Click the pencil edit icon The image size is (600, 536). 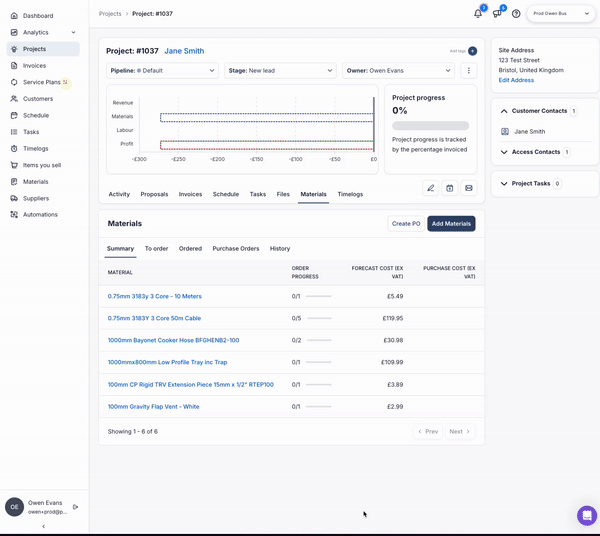coord(430,188)
